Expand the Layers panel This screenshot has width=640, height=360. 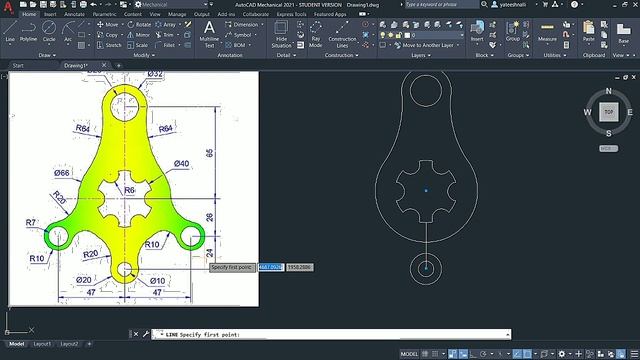(421, 55)
